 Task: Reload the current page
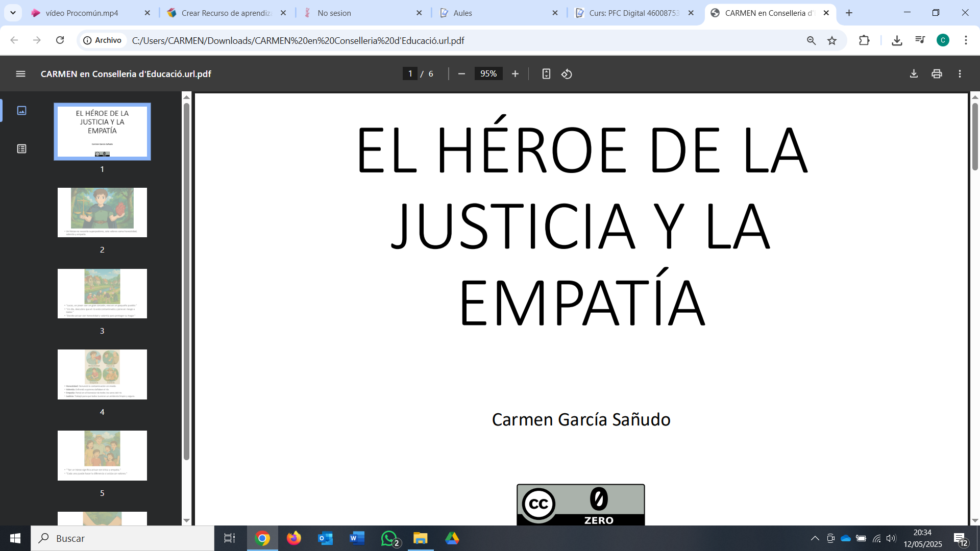click(60, 40)
